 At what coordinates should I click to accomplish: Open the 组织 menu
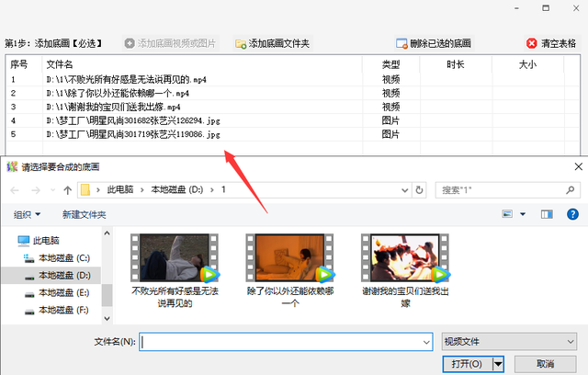click(27, 214)
